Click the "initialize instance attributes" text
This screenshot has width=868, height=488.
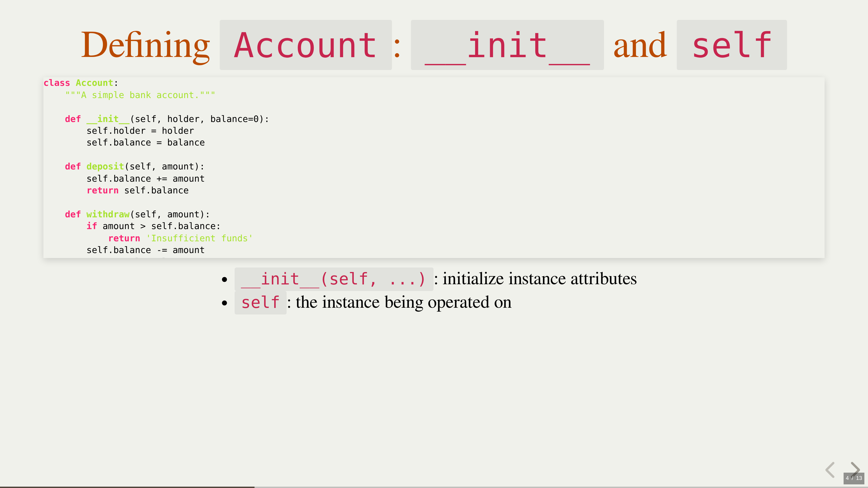539,279
